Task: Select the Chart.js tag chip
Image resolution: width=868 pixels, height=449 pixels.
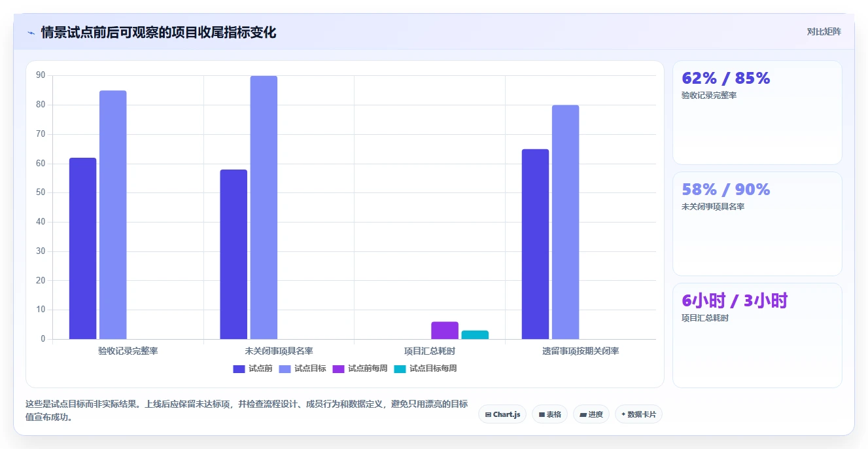Action: point(502,414)
